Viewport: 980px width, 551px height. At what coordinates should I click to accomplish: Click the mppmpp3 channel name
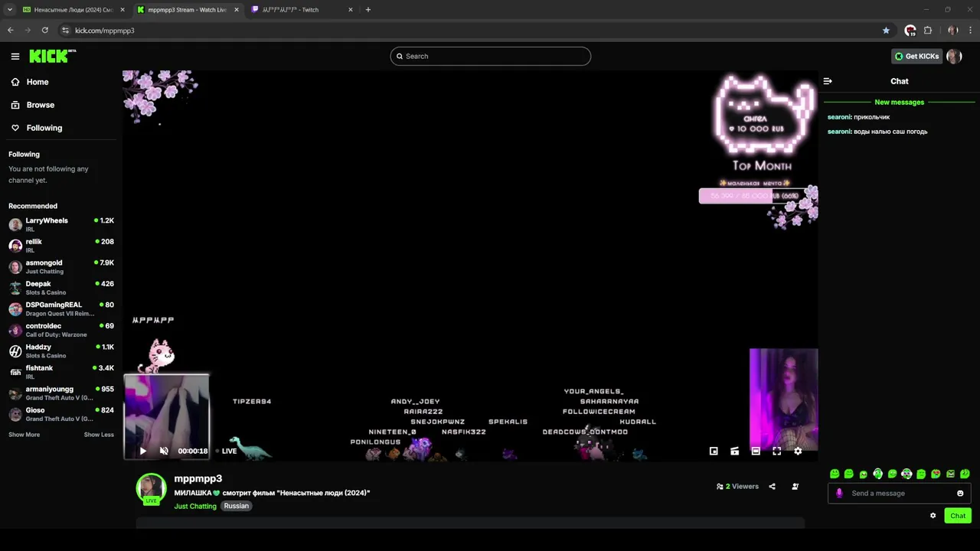pyautogui.click(x=198, y=478)
